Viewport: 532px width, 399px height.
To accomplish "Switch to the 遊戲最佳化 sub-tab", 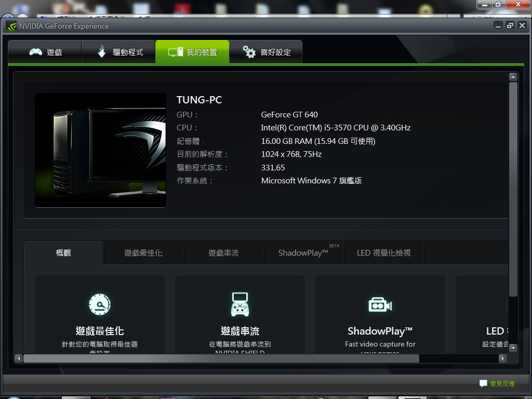I will pyautogui.click(x=143, y=253).
